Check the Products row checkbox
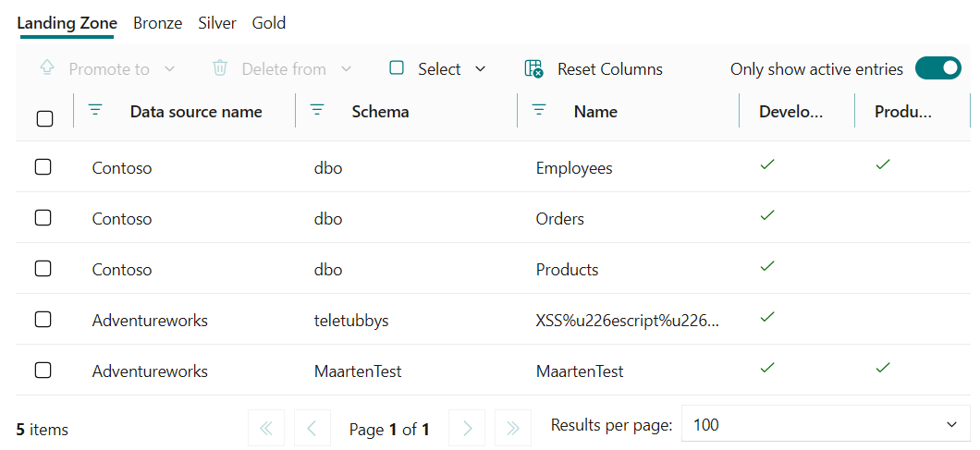 pos(43,268)
